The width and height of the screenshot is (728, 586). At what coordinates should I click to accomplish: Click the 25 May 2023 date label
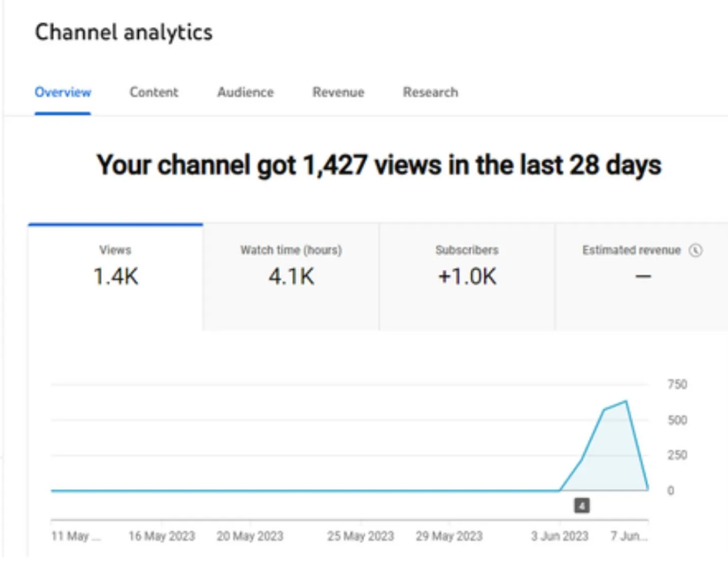coord(360,537)
